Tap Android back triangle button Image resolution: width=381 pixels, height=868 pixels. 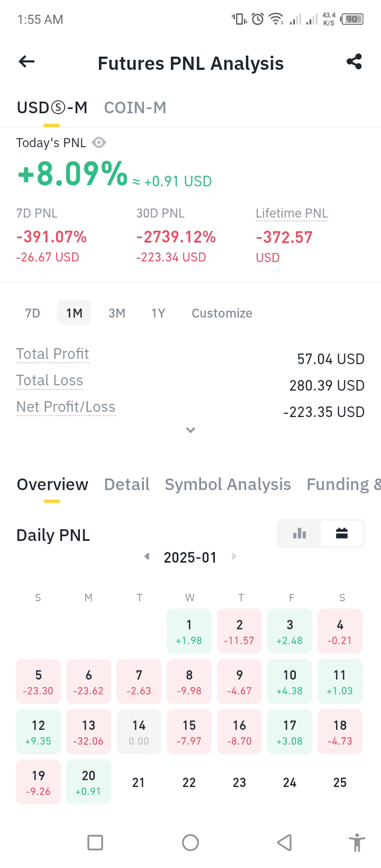tap(285, 842)
